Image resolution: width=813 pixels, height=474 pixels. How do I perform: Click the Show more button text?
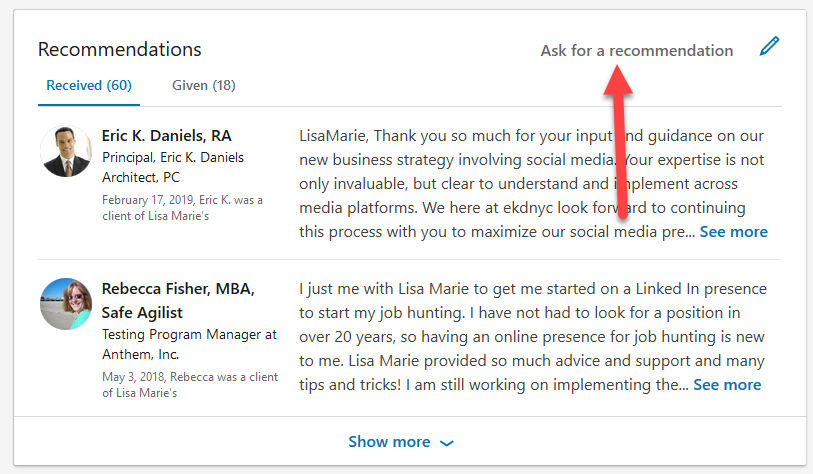(389, 441)
